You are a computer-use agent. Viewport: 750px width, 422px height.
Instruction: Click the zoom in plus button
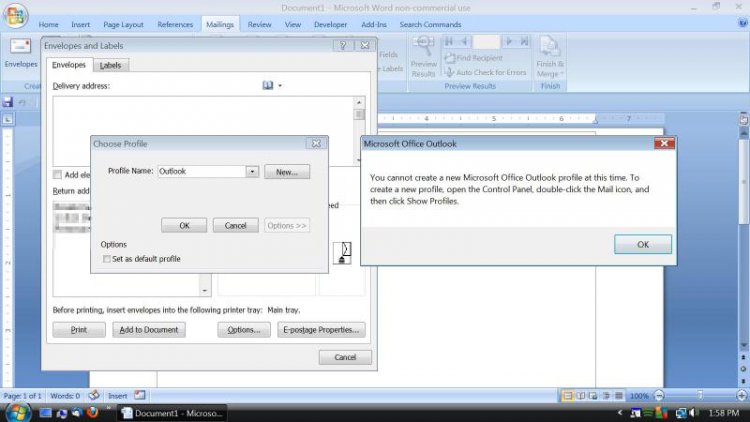coord(742,396)
